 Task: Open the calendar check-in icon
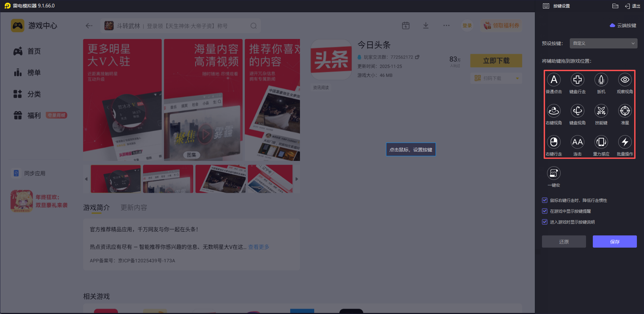406,25
